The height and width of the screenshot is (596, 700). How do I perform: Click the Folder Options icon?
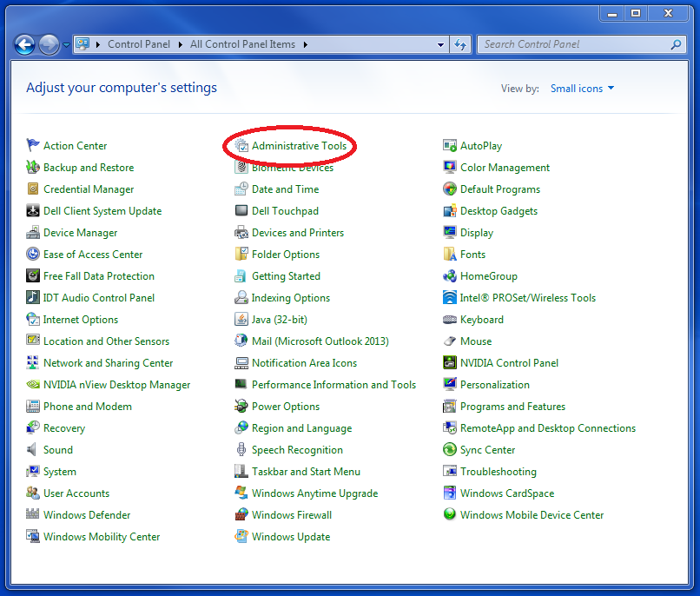click(241, 254)
